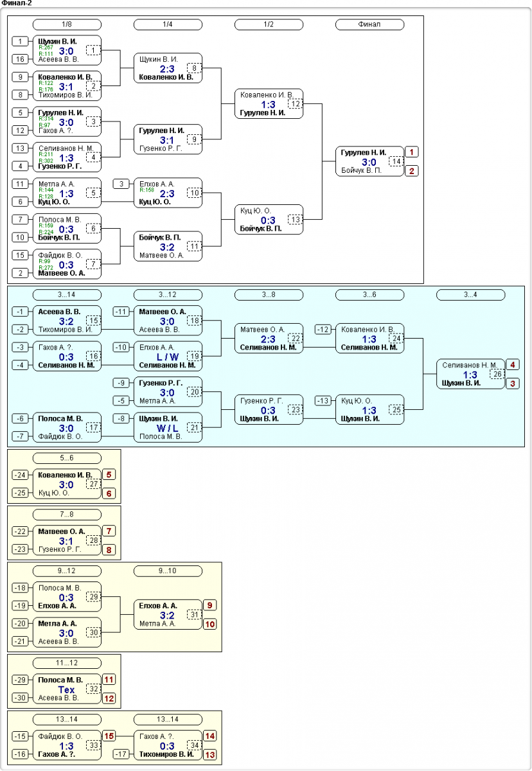Click the red place badge 11 beside Полоса
This screenshot has height=771, width=532.
(x=109, y=679)
